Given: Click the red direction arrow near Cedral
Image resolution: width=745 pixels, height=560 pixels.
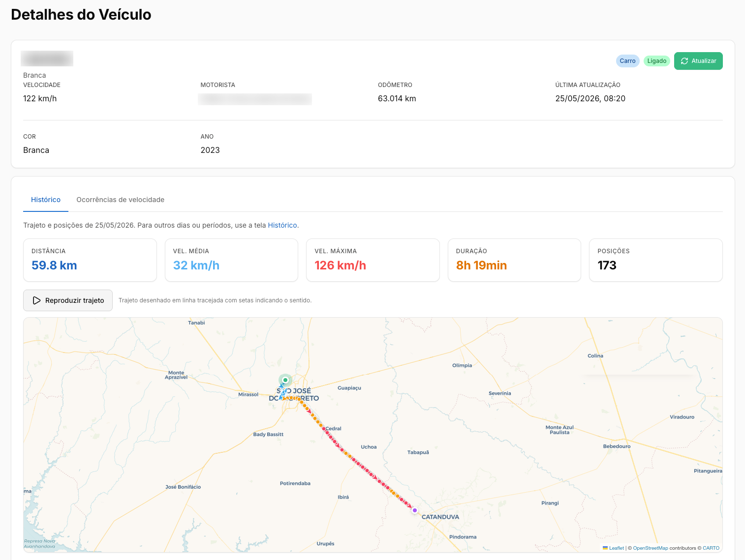Looking at the screenshot, I should (x=337, y=445).
